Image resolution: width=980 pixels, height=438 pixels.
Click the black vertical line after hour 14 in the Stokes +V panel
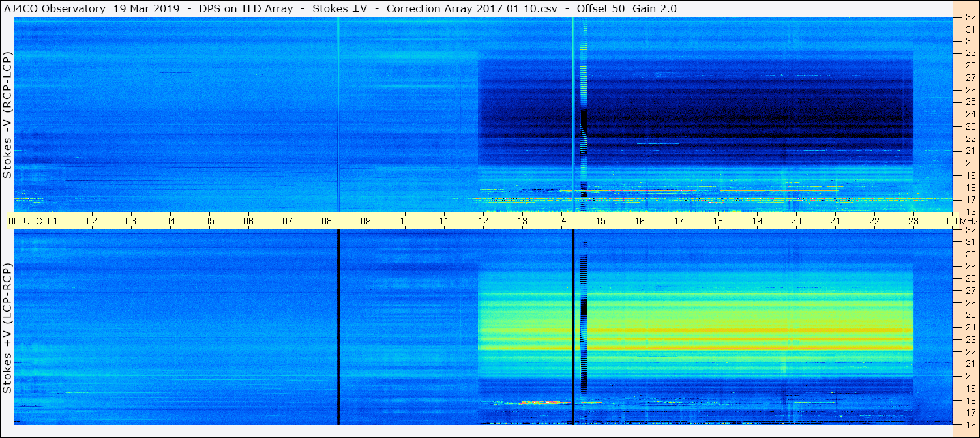[x=573, y=327]
